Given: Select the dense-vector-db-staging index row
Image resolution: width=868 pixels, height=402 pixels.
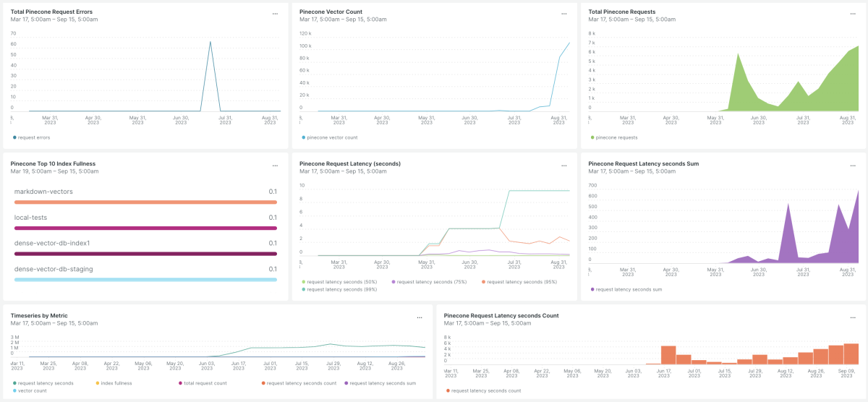Looking at the screenshot, I should pyautogui.click(x=145, y=274).
